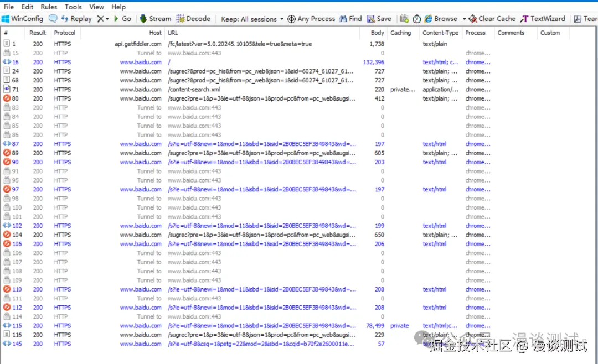Open the Keep: All sessions dropdown

coord(252,19)
